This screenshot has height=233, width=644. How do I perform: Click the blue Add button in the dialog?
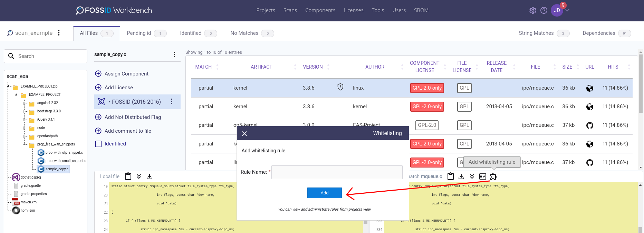(325, 193)
